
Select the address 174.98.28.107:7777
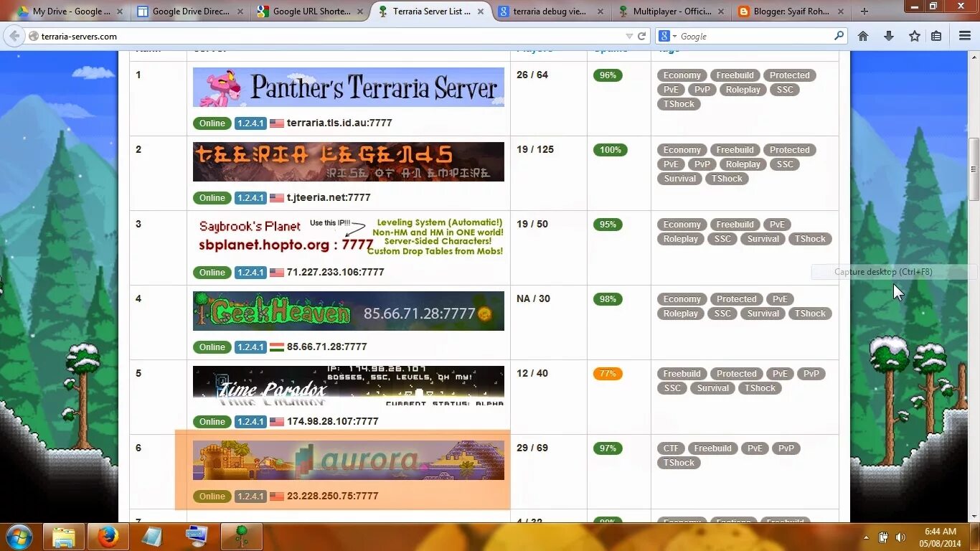click(x=332, y=422)
